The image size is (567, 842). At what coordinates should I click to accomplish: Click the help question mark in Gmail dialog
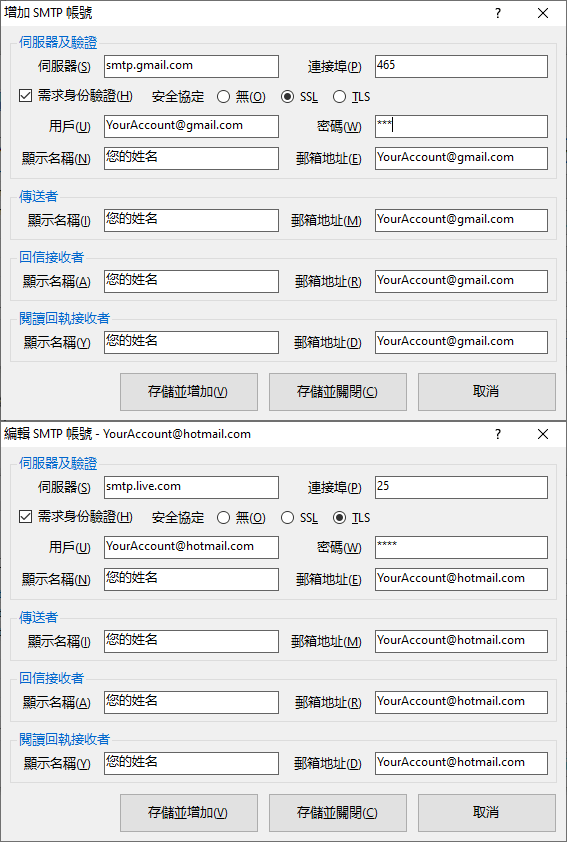coord(498,13)
